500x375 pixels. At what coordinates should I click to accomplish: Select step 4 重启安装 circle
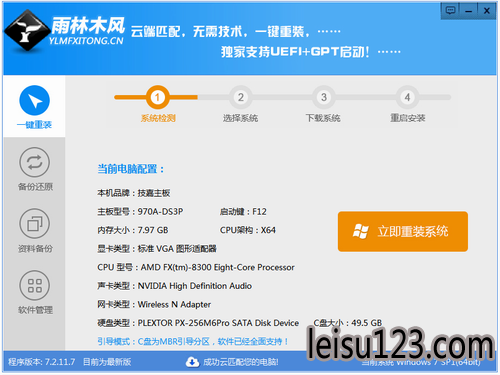(407, 97)
